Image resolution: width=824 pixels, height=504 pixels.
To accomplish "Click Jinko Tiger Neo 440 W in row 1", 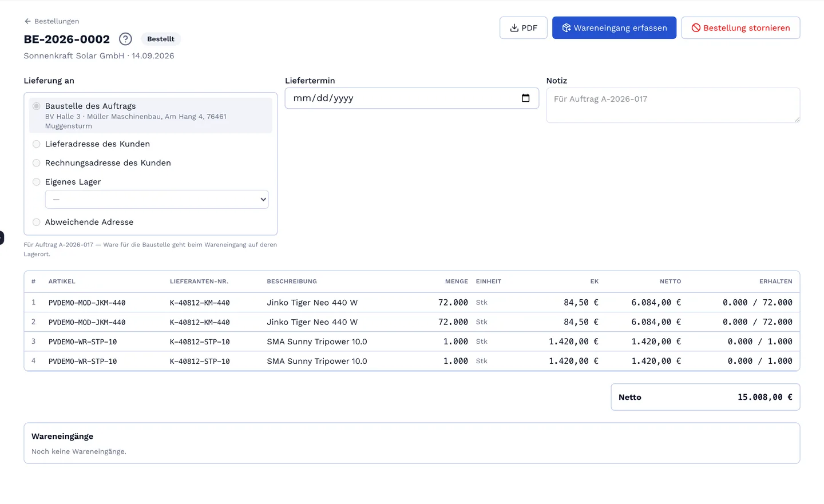I will tap(312, 303).
